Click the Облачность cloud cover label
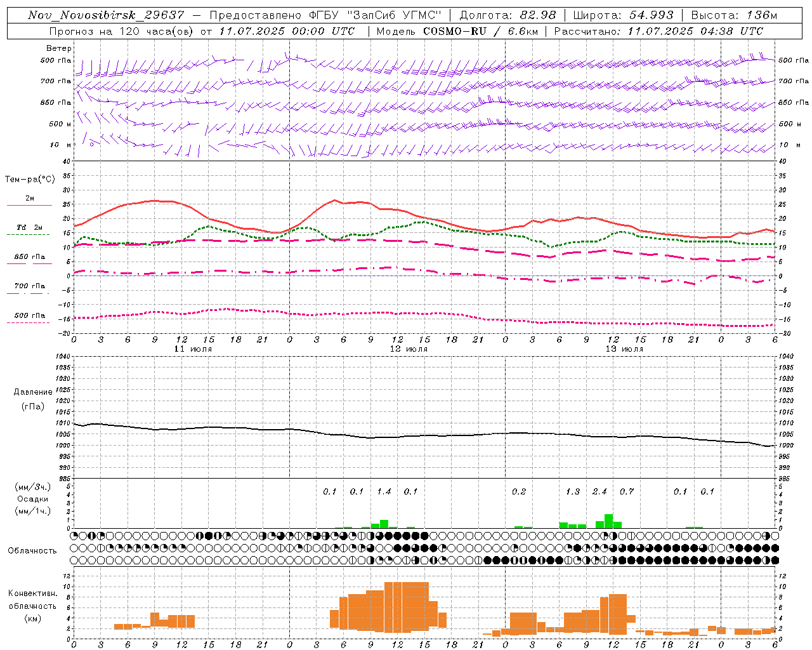 [32, 550]
